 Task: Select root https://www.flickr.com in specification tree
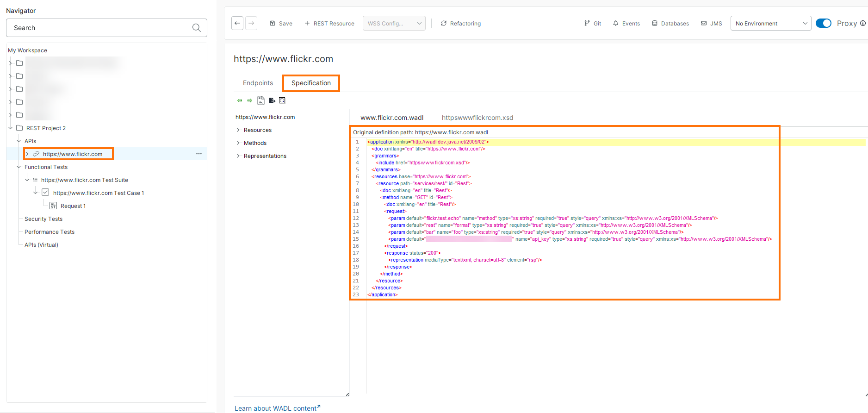tap(265, 117)
